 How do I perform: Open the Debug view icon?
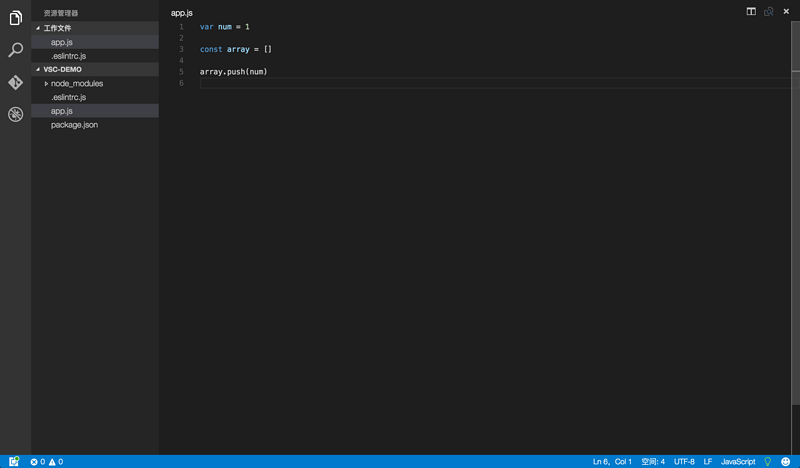[x=15, y=114]
